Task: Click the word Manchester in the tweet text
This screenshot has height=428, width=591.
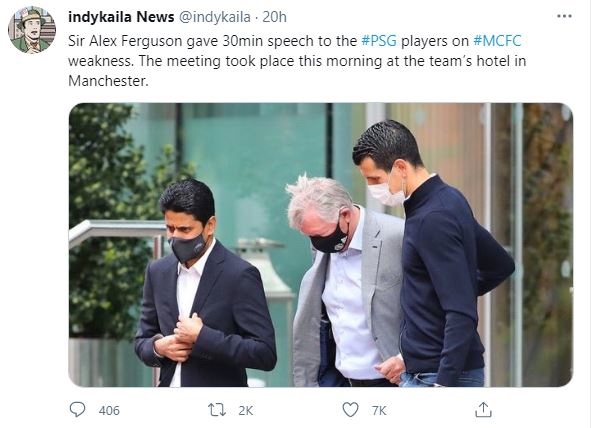Action: click(x=108, y=81)
